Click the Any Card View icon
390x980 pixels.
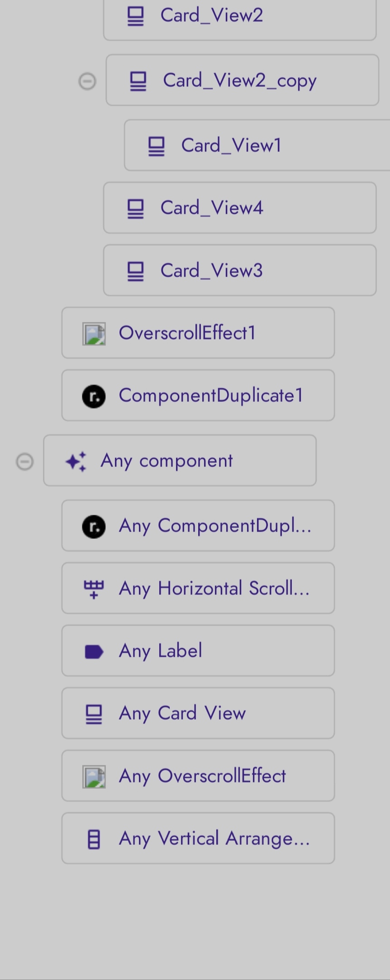94,714
